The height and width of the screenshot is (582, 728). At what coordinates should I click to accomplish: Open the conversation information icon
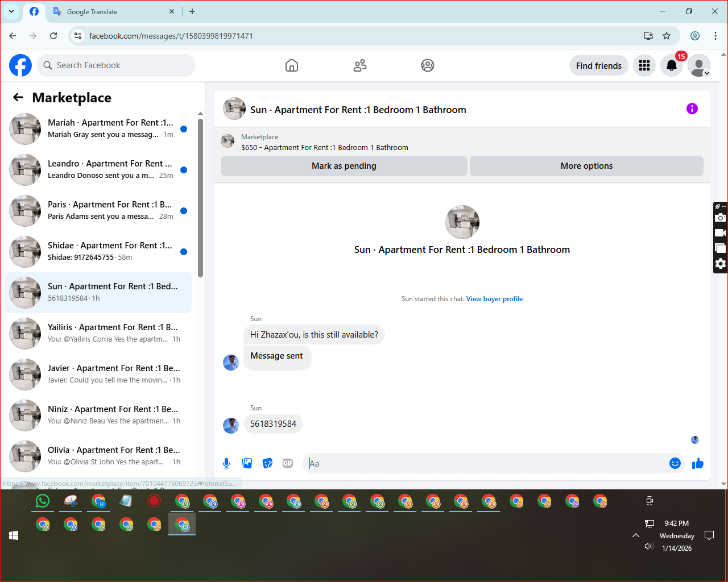[x=692, y=109]
